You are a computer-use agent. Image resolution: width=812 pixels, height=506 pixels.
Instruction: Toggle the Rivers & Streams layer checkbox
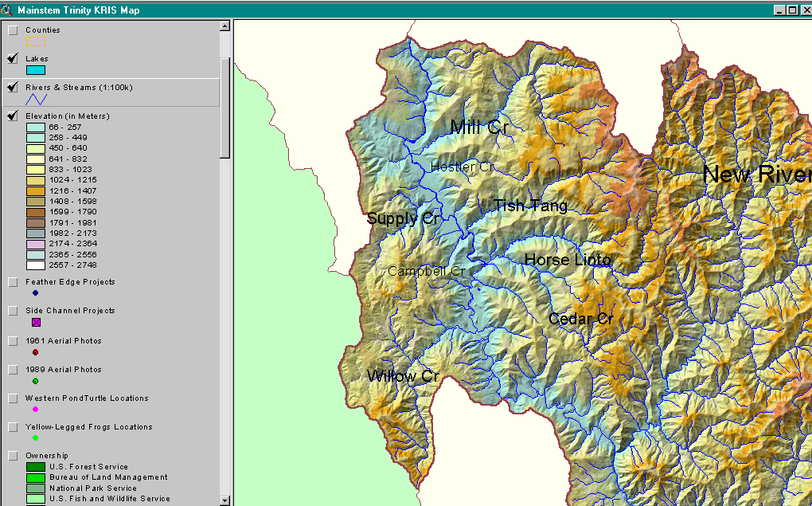13,88
